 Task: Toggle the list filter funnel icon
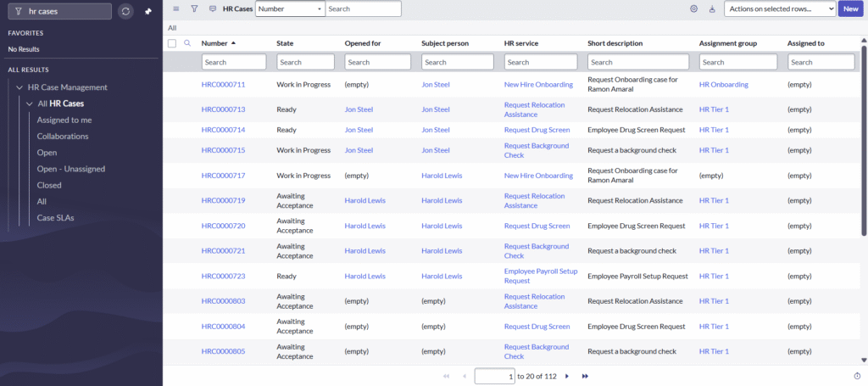click(194, 8)
